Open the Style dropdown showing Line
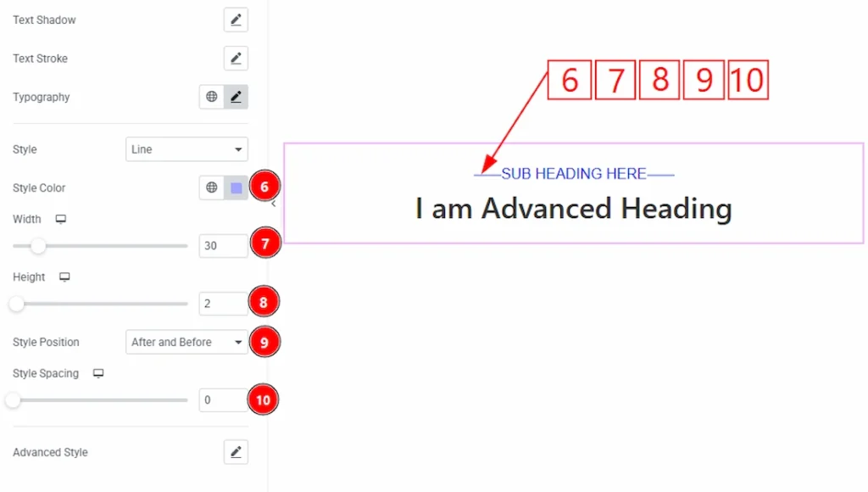Viewport: 868px width, 492px height. tap(186, 149)
